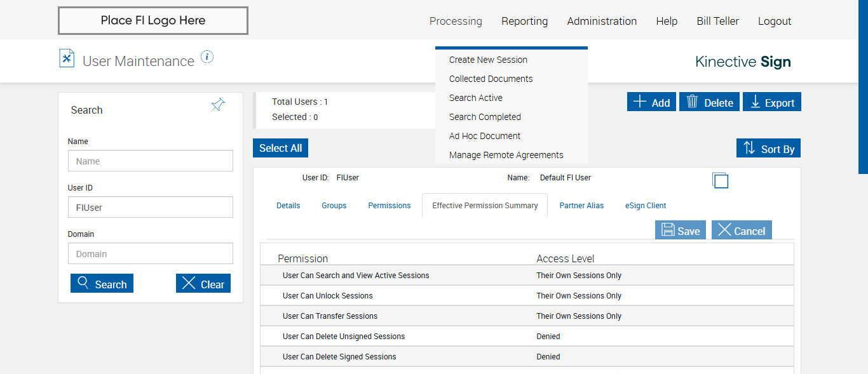This screenshot has width=868, height=374.
Task: Click the pin icon in Search panel
Action: point(218,105)
